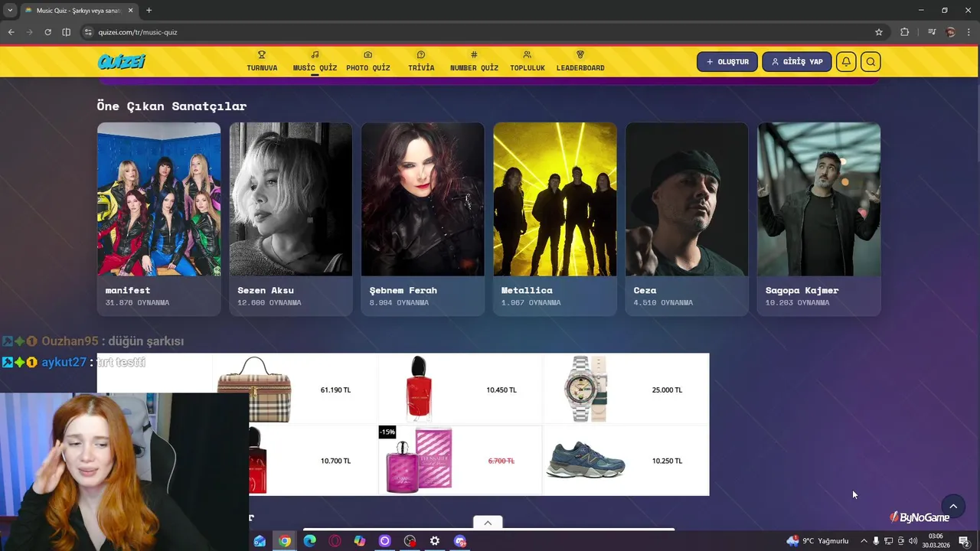Open the Extensions puzzle icon
The image size is (980, 551).
pos(905,32)
